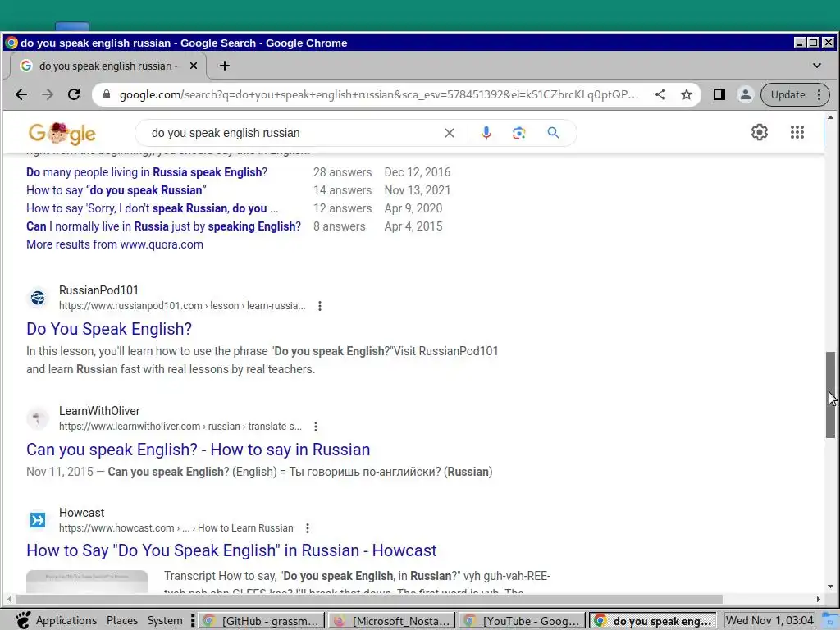
Task: Click the LearnWithOliver site favicon
Action: (x=38, y=418)
